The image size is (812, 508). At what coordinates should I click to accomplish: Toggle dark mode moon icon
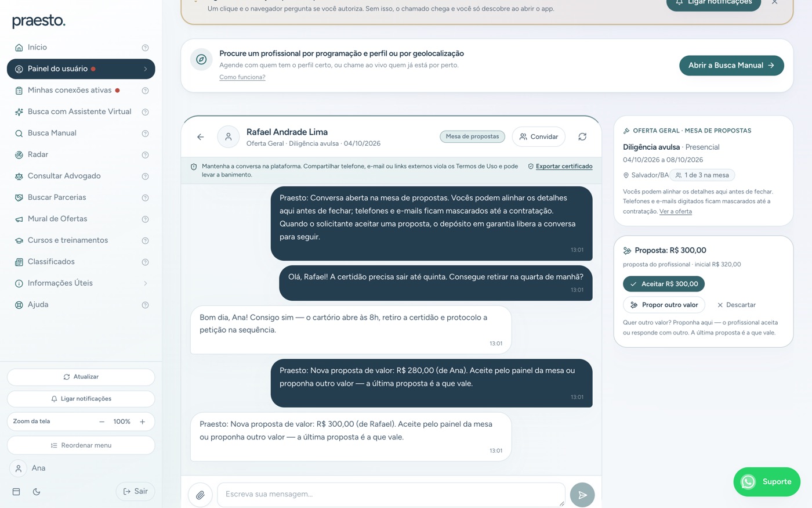click(37, 492)
